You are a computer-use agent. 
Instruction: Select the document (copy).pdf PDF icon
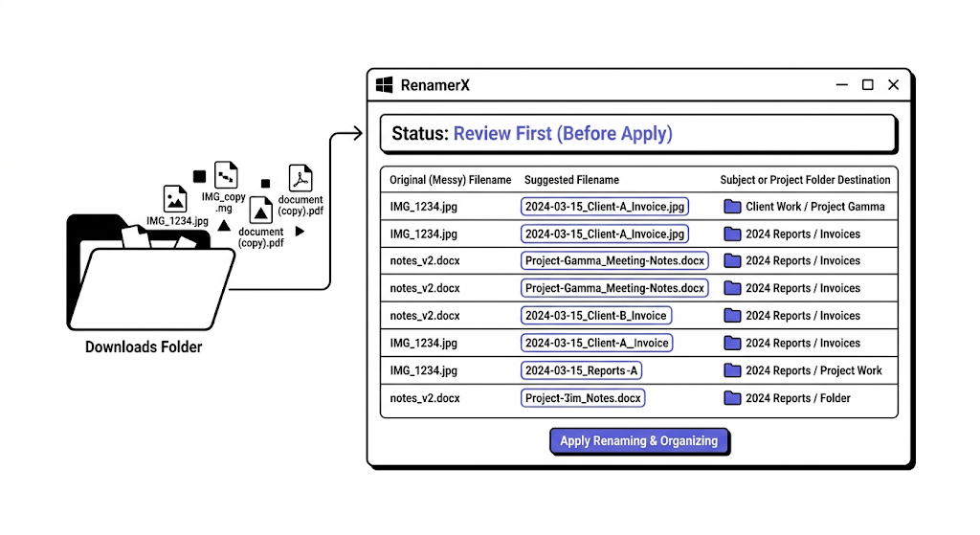[x=301, y=178]
